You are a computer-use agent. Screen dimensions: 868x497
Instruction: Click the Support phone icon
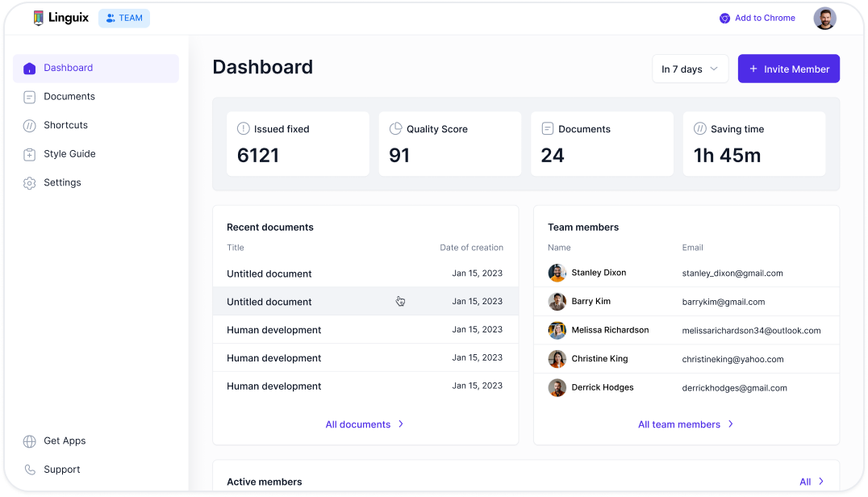30,470
